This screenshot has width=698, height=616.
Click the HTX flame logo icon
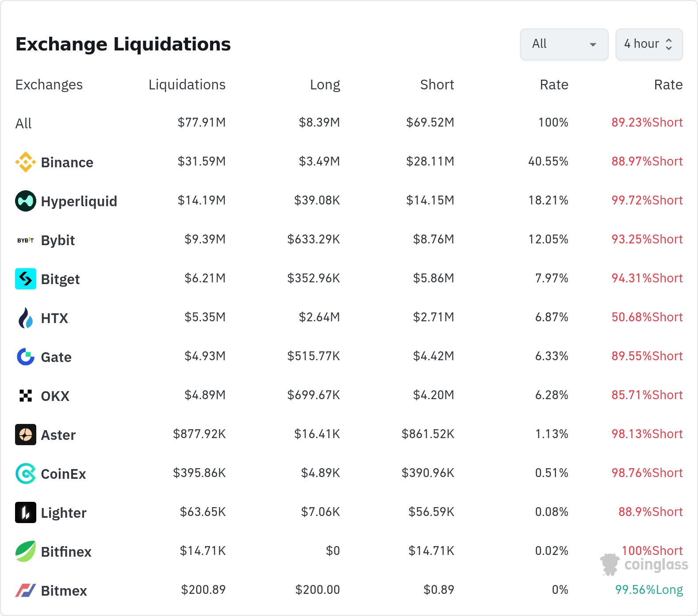point(26,318)
